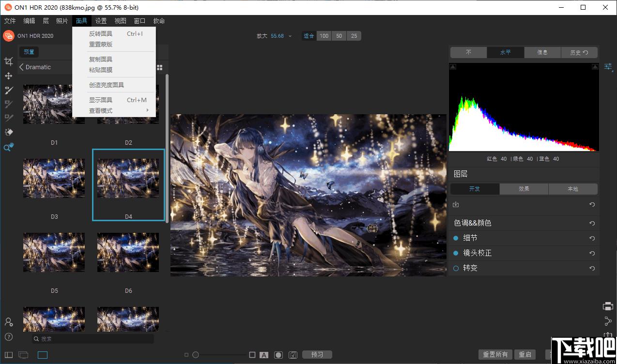Switch to the 水平 histogram tab
This screenshot has height=364, width=617.
pos(505,52)
